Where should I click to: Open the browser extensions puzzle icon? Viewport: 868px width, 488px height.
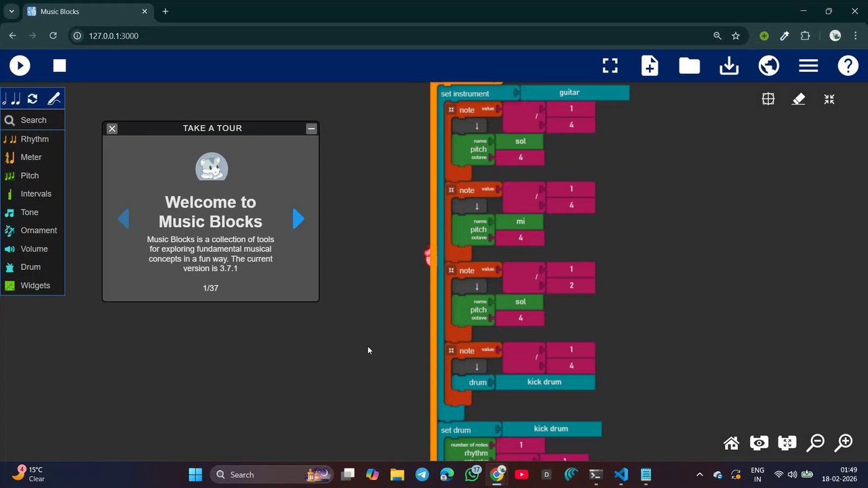click(x=806, y=36)
